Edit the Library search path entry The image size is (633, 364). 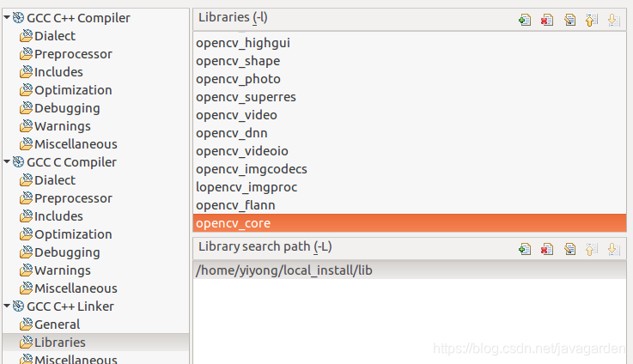(569, 249)
